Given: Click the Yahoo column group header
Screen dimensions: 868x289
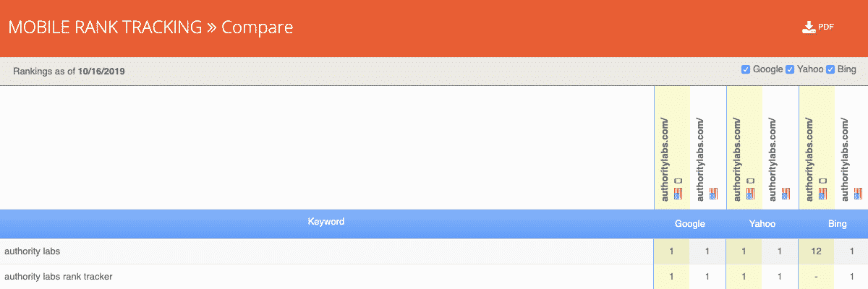Looking at the screenshot, I should click(x=762, y=224).
